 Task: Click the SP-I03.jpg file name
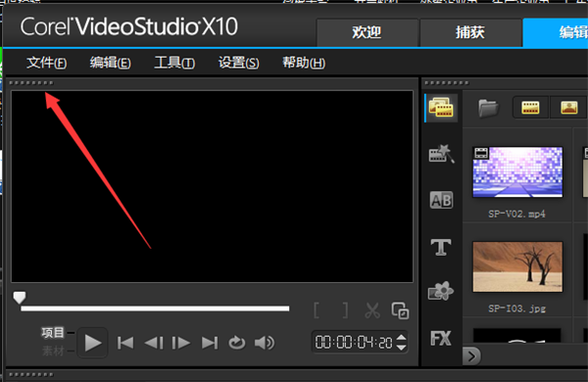[x=516, y=309]
